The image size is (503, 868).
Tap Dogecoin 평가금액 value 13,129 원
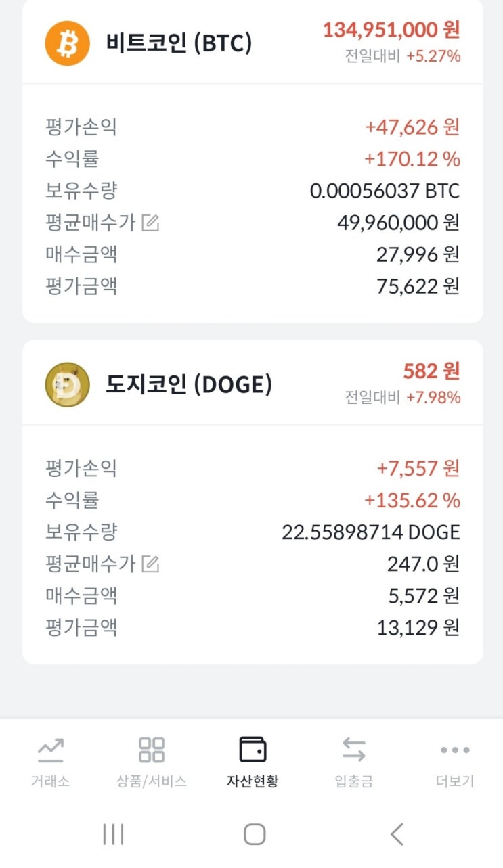(x=418, y=628)
